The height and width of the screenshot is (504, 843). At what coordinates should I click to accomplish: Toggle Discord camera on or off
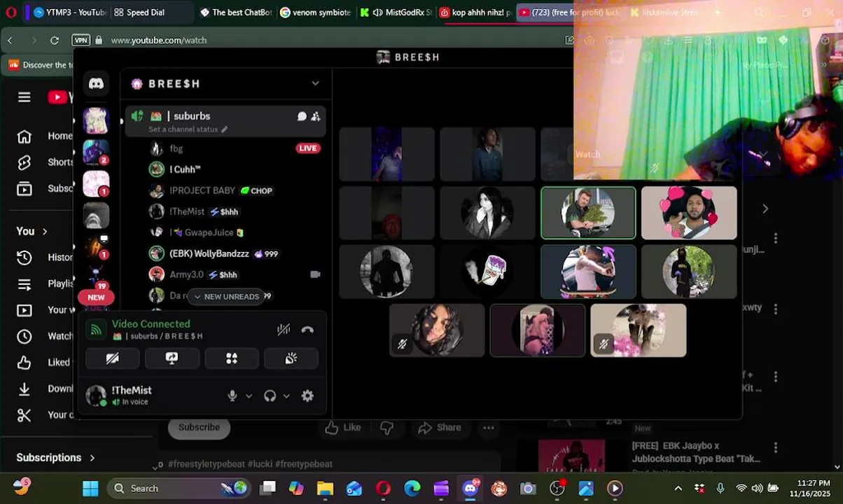tap(112, 358)
